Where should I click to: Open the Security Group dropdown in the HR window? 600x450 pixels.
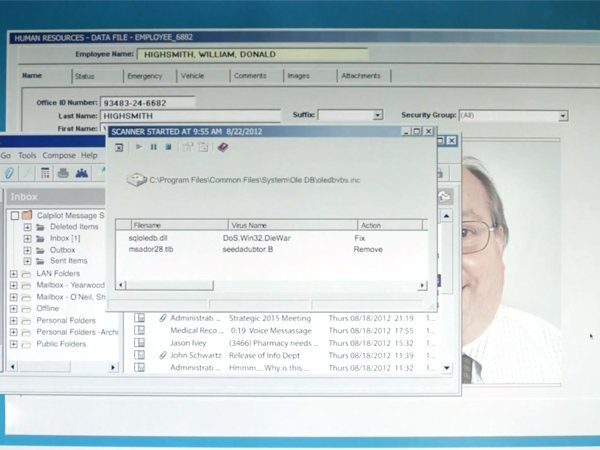562,116
